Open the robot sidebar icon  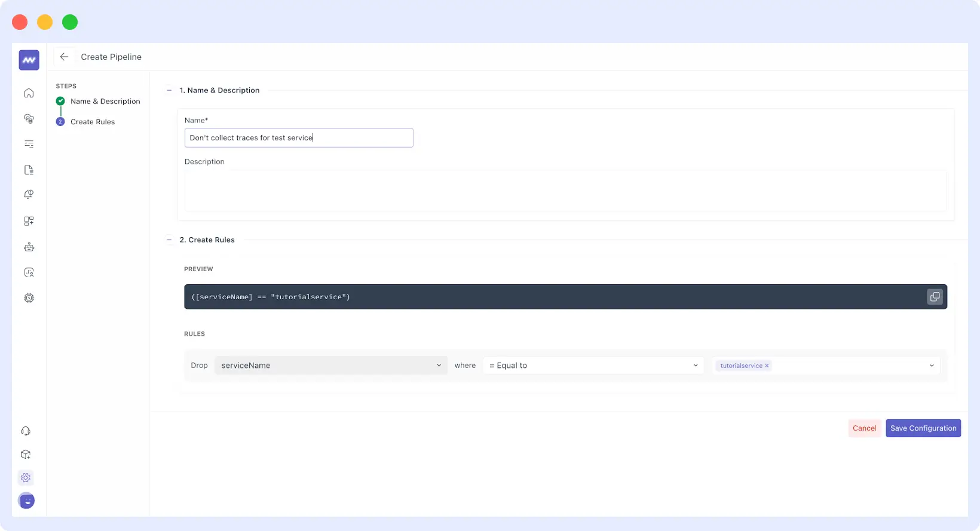pyautogui.click(x=29, y=247)
